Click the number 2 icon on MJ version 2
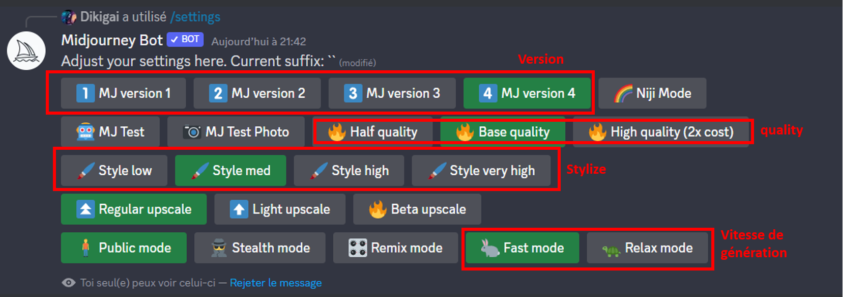Screen dimensions: 868x297 218,93
